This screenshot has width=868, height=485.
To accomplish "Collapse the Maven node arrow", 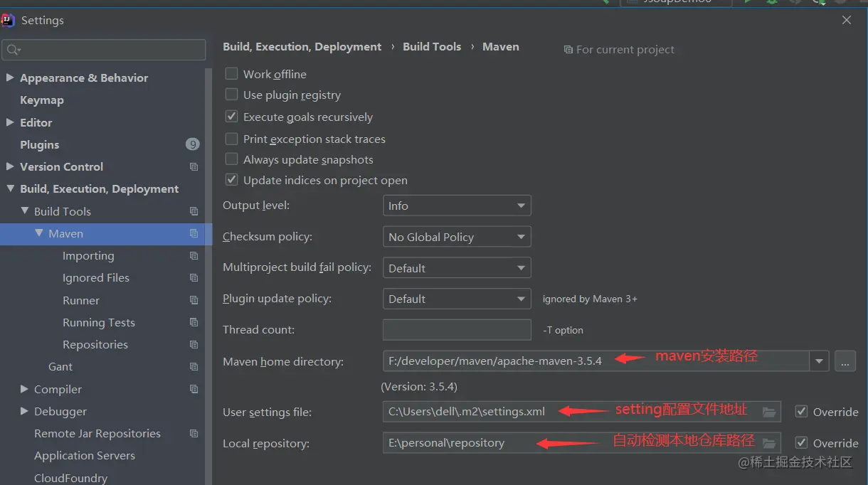I will tap(39, 233).
